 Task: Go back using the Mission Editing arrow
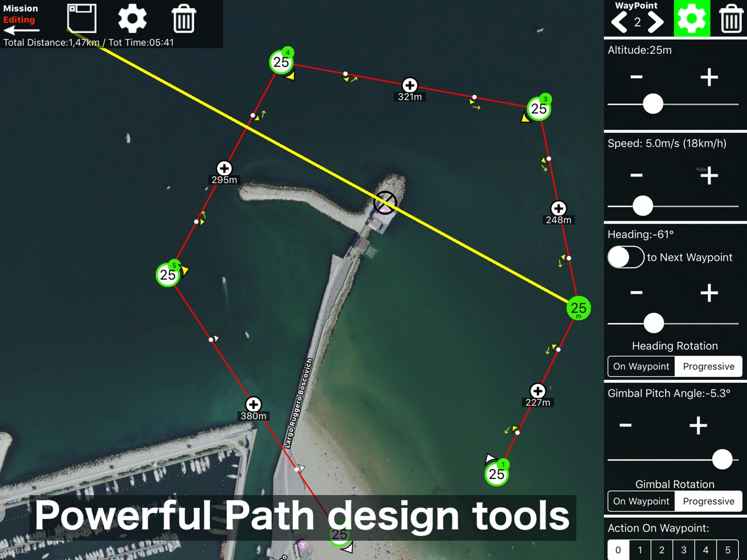pyautogui.click(x=21, y=30)
